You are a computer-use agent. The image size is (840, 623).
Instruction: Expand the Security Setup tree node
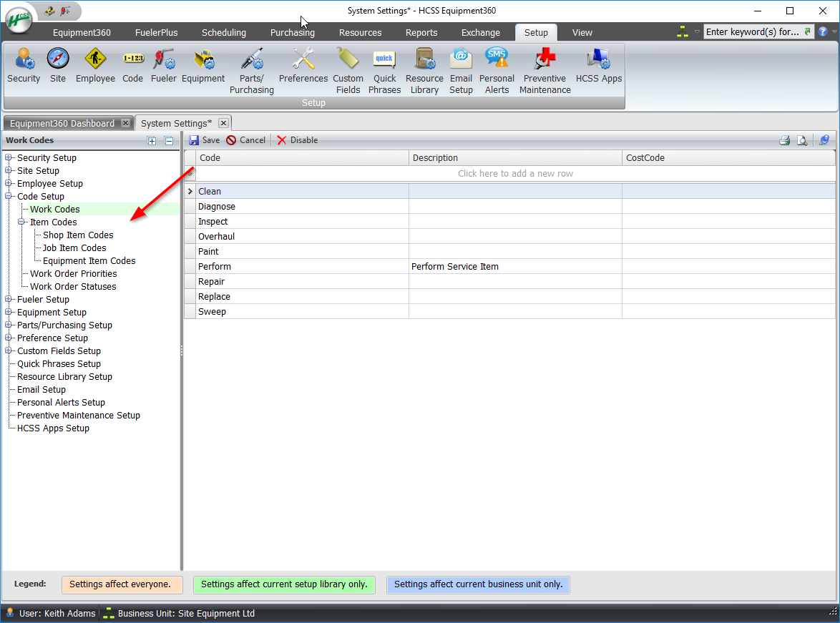[x=9, y=157]
